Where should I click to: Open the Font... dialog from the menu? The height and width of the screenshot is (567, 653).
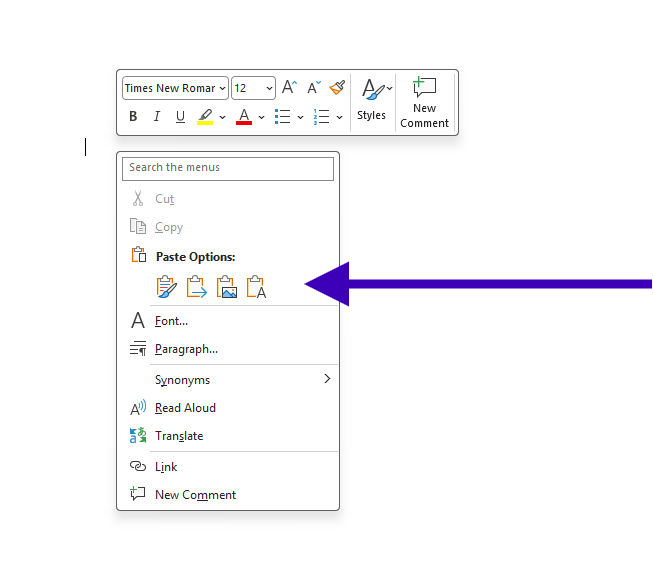(x=228, y=321)
